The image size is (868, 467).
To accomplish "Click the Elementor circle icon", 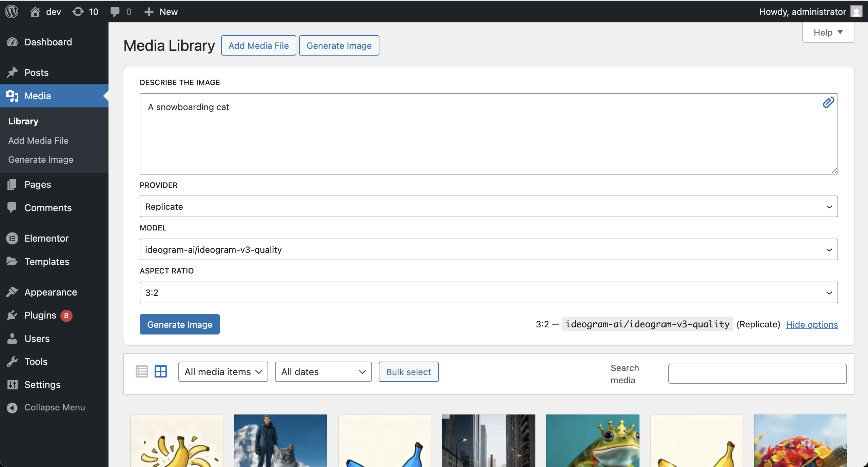I will (x=12, y=238).
